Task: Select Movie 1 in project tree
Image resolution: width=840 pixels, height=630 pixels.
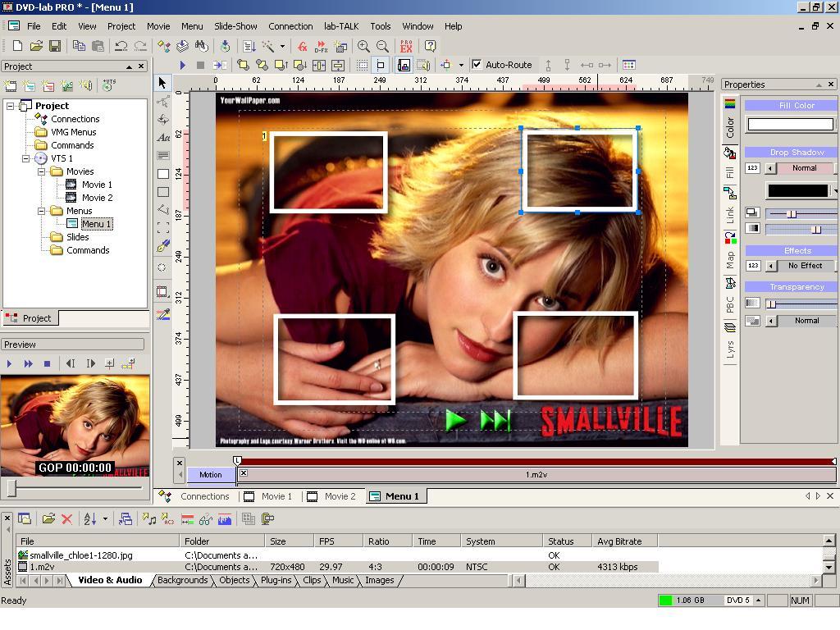Action: pyautogui.click(x=97, y=185)
